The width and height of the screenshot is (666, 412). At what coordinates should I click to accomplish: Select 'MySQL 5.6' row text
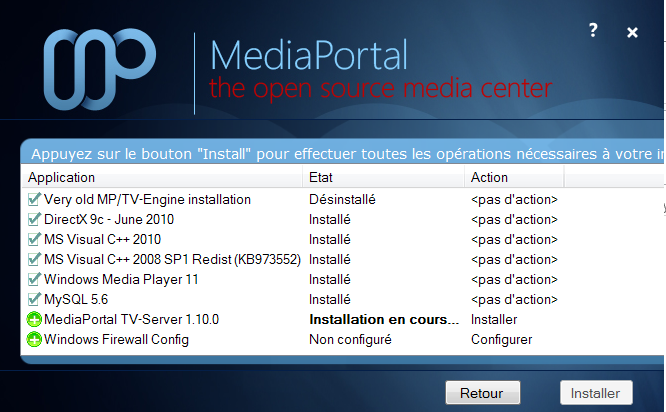click(76, 299)
